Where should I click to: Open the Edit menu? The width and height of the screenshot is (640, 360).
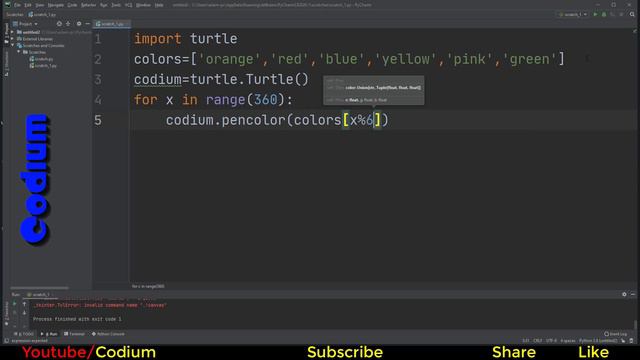click(x=28, y=5)
